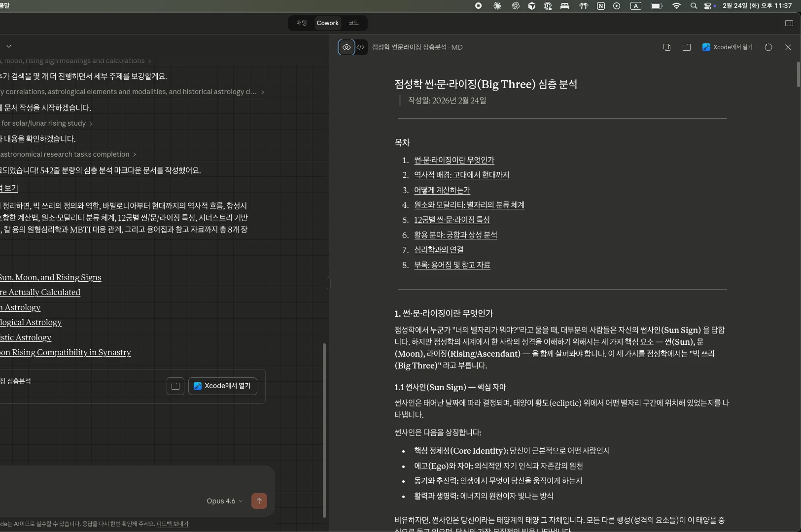Image resolution: width=801 pixels, height=532 pixels.
Task: Open the Actually Calculated source link
Action: [40, 292]
